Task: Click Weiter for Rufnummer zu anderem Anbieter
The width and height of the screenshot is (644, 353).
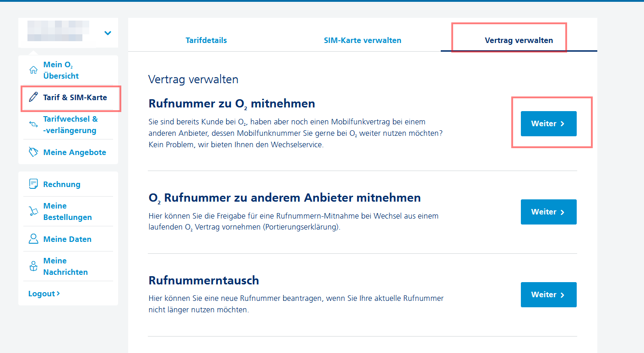Action: pos(549,212)
